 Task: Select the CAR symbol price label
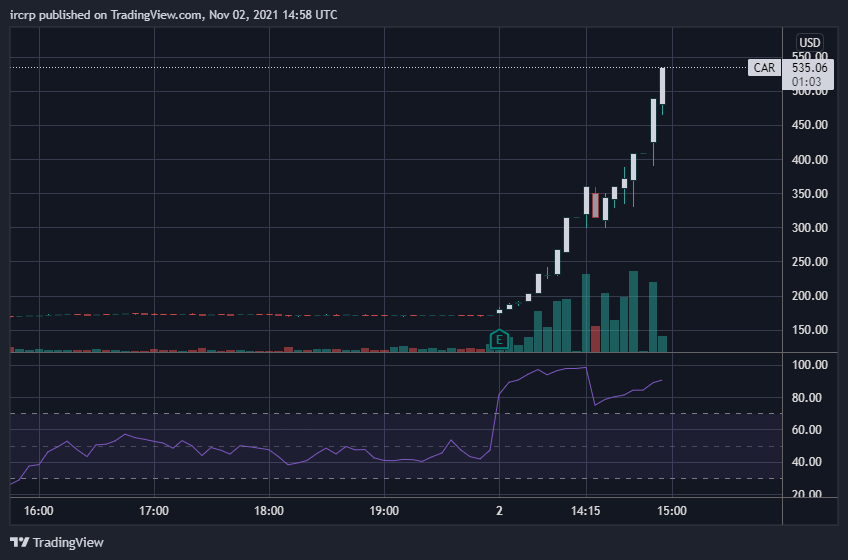pyautogui.click(x=764, y=68)
